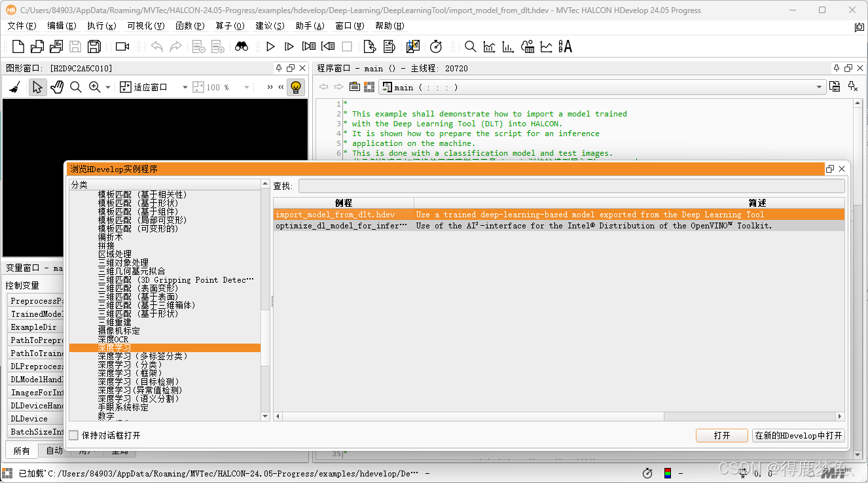Click the clipboard list icon beside main
Viewport: 868px width, 483px height.
tap(354, 87)
